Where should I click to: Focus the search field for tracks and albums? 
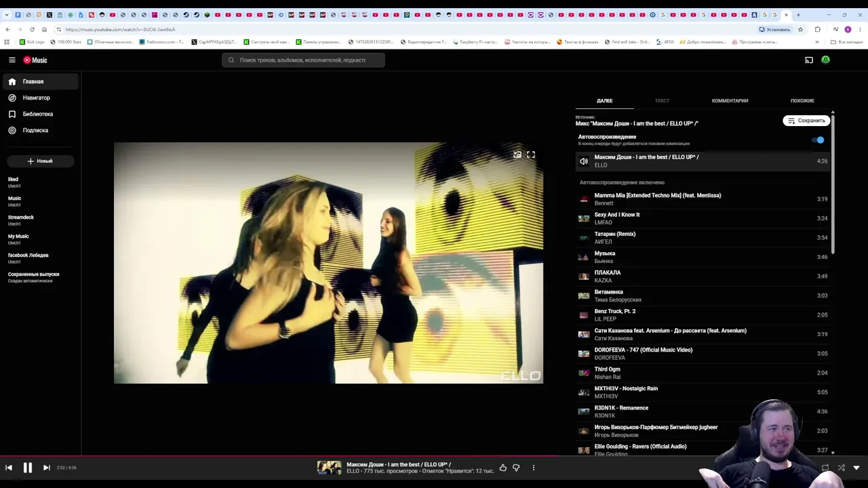tap(303, 60)
